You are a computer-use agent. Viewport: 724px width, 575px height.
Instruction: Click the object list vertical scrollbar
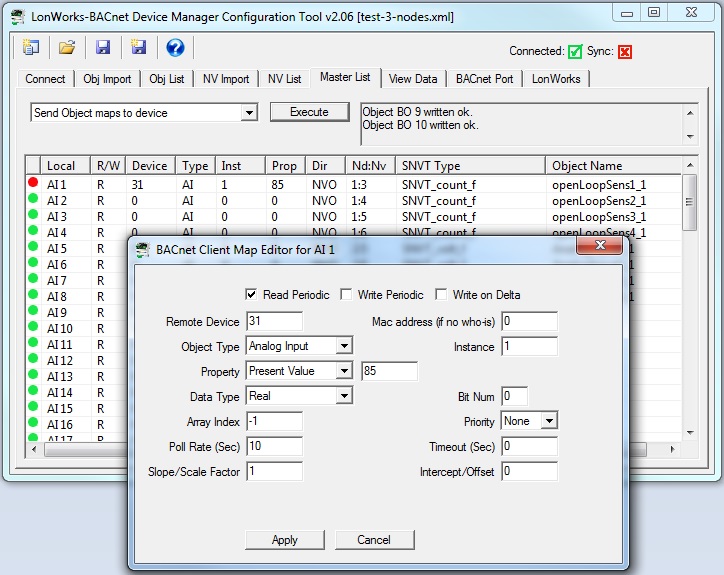tap(689, 300)
